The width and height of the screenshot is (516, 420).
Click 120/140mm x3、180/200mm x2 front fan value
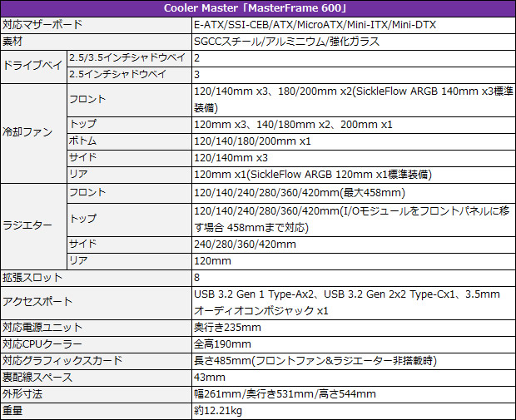(x=354, y=100)
